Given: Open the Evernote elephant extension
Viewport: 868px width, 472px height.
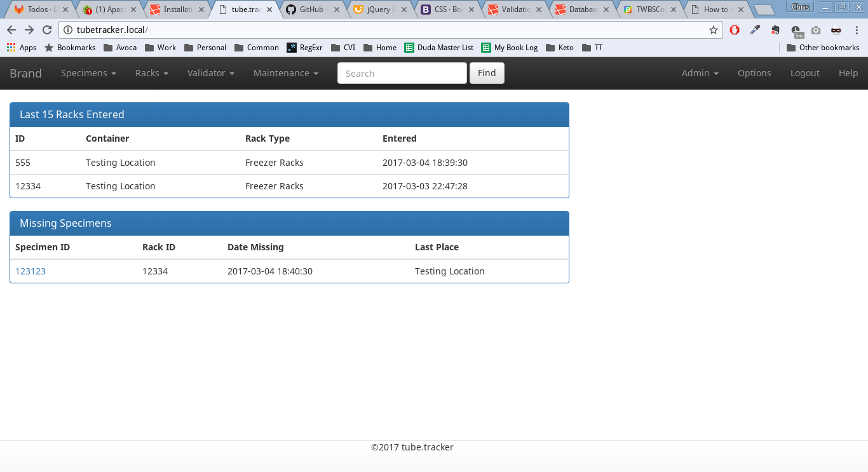Looking at the screenshot, I should point(775,30).
